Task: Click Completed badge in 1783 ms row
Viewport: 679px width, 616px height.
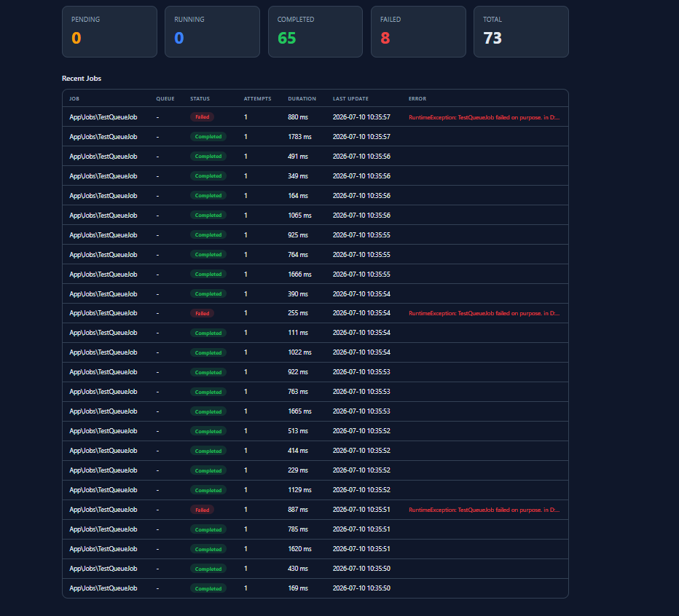Action: [208, 137]
